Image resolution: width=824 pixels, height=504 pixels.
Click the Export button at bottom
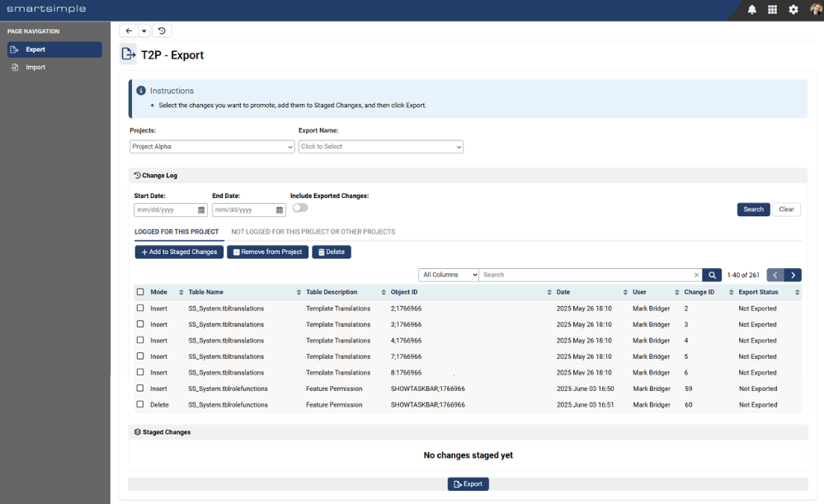(469, 484)
